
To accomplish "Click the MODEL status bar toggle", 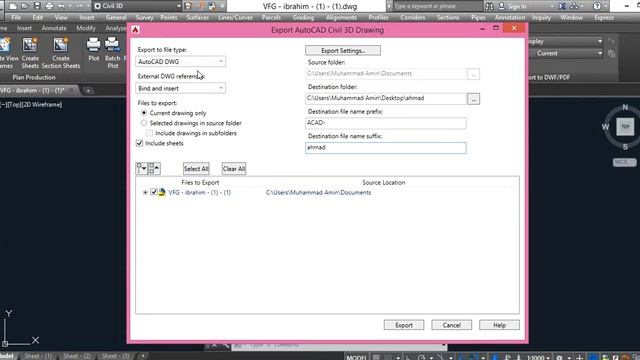I will [x=356, y=358].
